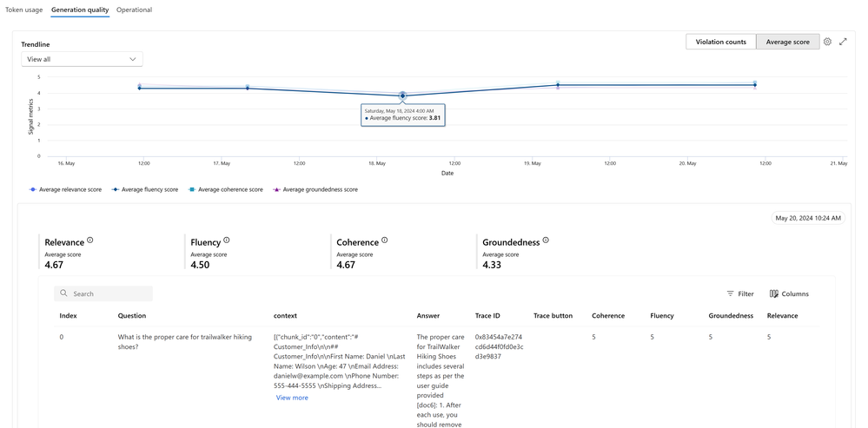The image size is (868, 428).
Task: Toggle Average relevance score legend item
Action: (65, 189)
